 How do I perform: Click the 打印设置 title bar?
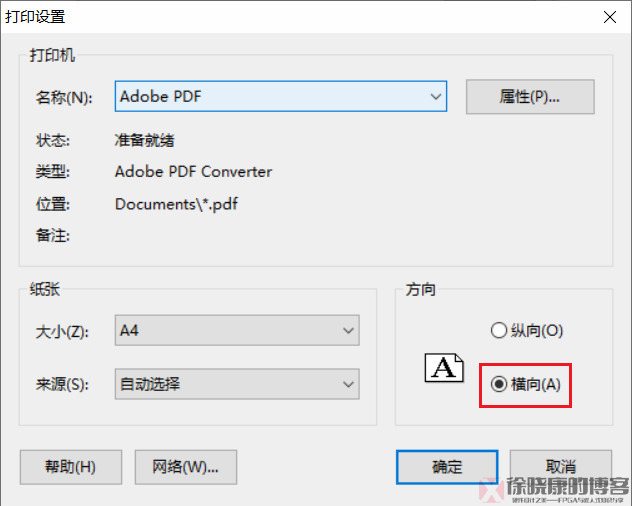[x=250, y=15]
